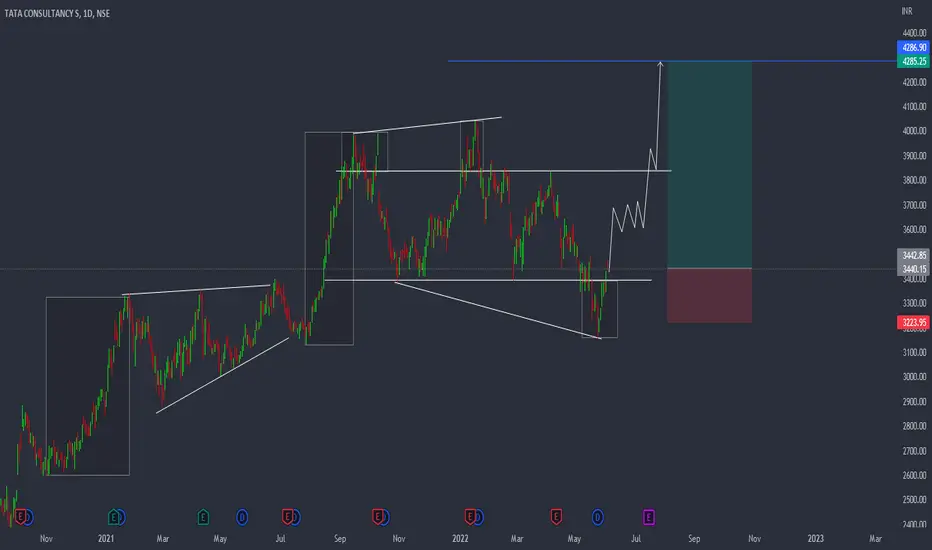This screenshot has width=932, height=550.
Task: Open the purple upcoming earnings E marker near Jul 2022
Action: click(x=648, y=517)
